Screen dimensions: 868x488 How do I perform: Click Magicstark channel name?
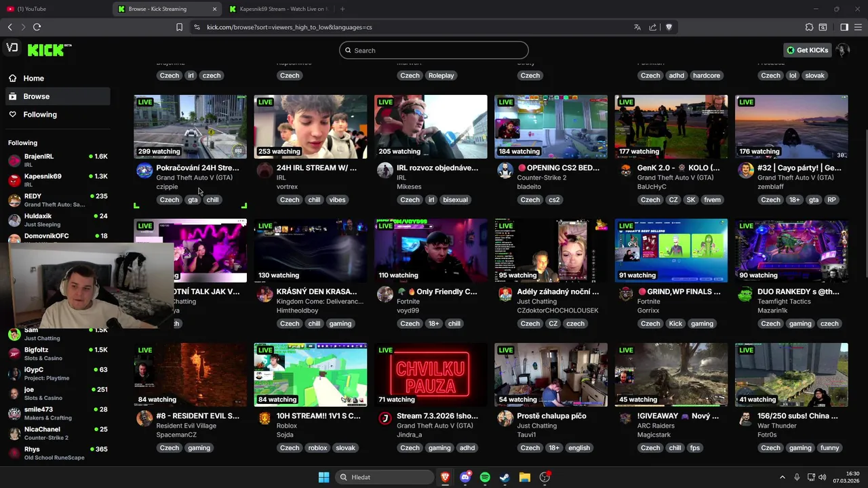tap(654, 434)
